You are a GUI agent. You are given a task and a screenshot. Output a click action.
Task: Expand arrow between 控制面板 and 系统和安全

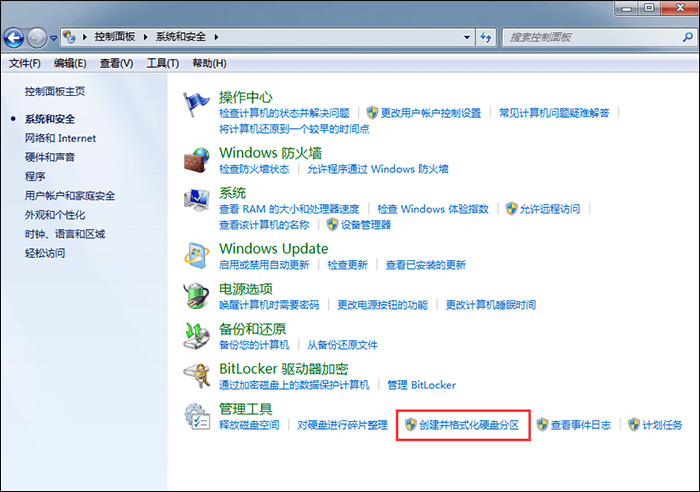pyautogui.click(x=146, y=37)
